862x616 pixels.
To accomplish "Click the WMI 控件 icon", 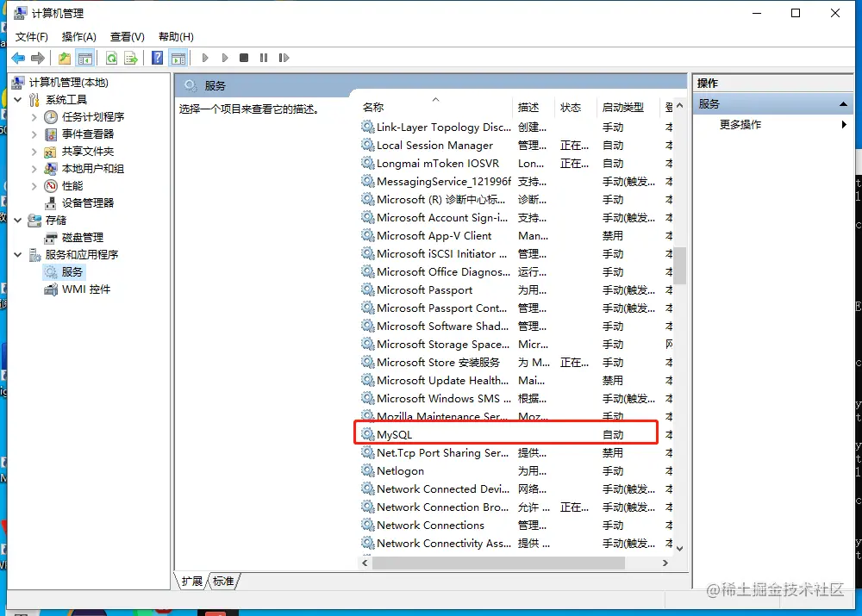I will coord(51,289).
